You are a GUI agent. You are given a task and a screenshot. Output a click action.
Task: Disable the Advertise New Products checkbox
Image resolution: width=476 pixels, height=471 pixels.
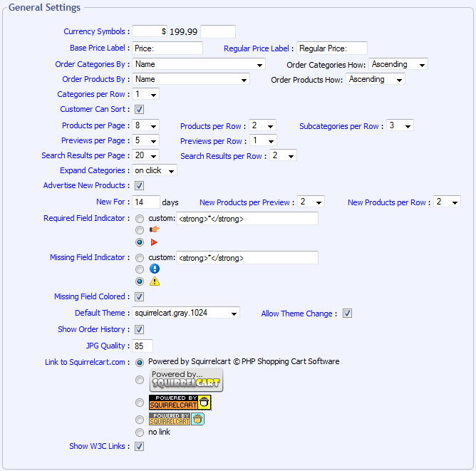coord(140,186)
